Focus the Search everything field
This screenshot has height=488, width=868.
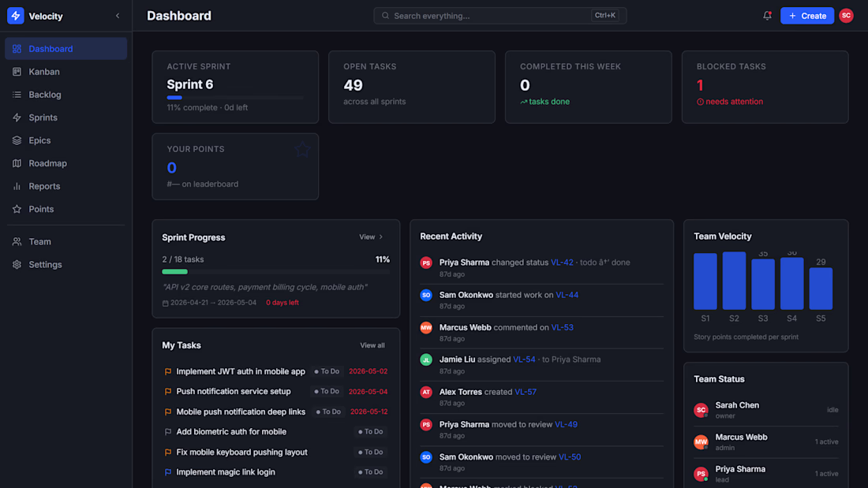click(x=499, y=16)
